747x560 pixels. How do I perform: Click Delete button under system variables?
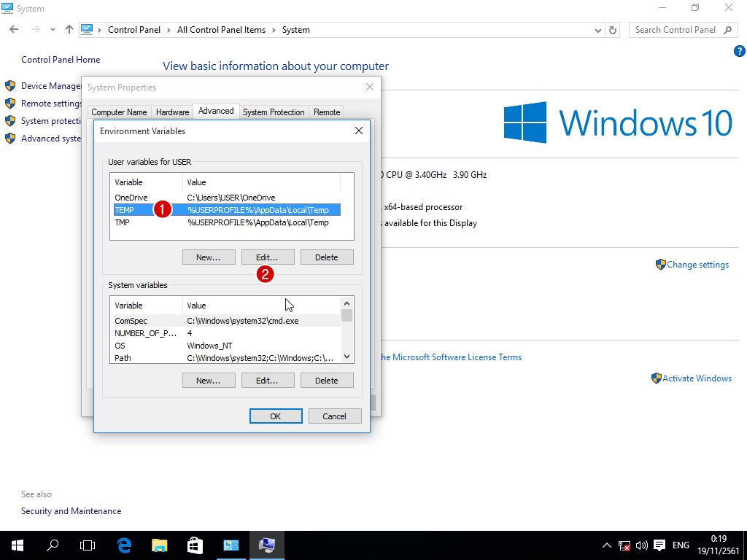(x=327, y=381)
